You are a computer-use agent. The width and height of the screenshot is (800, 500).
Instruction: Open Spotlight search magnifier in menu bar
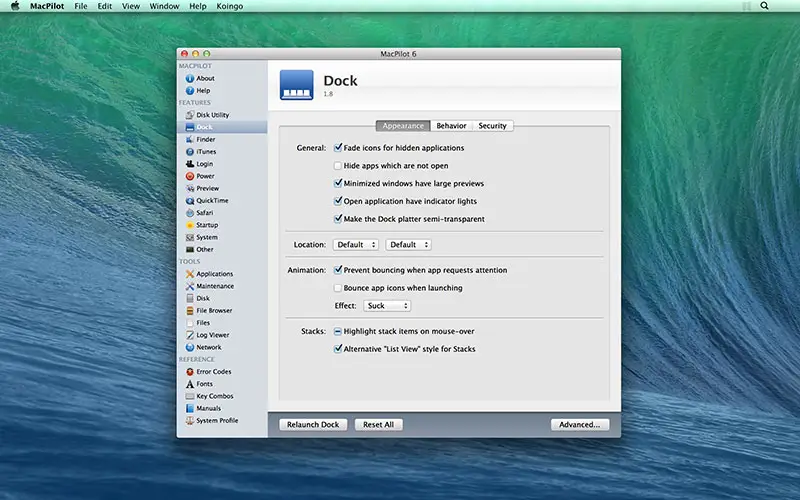[x=764, y=6]
